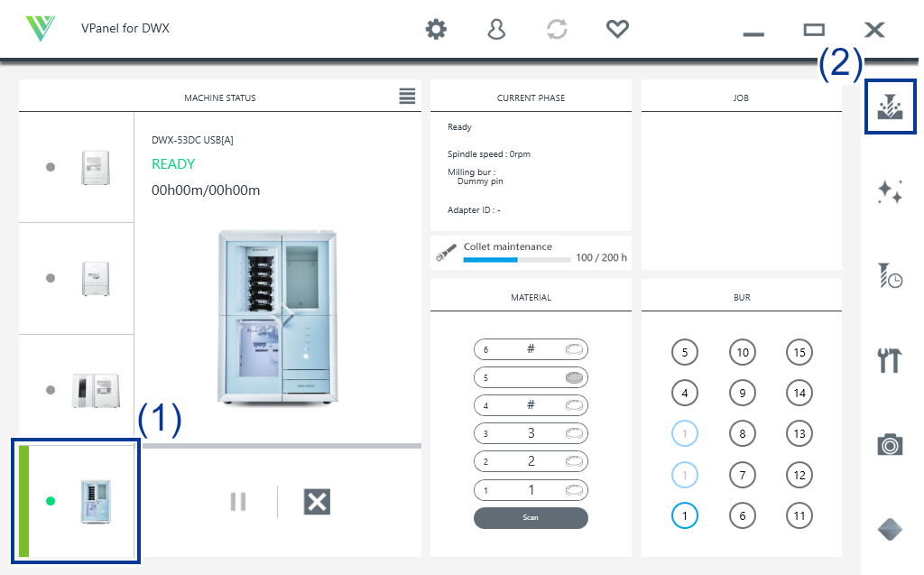
Task: Pause the current milling job
Action: 238,502
